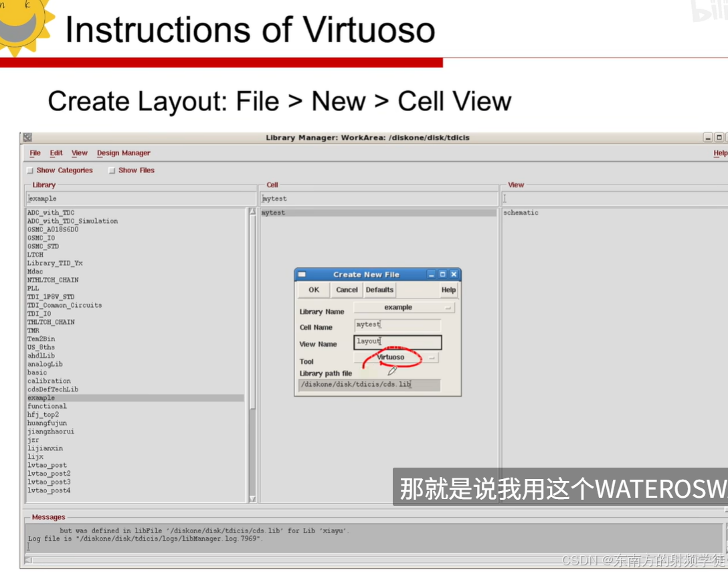Enable the Show Categories checkbox
The image size is (728, 572).
[30, 171]
